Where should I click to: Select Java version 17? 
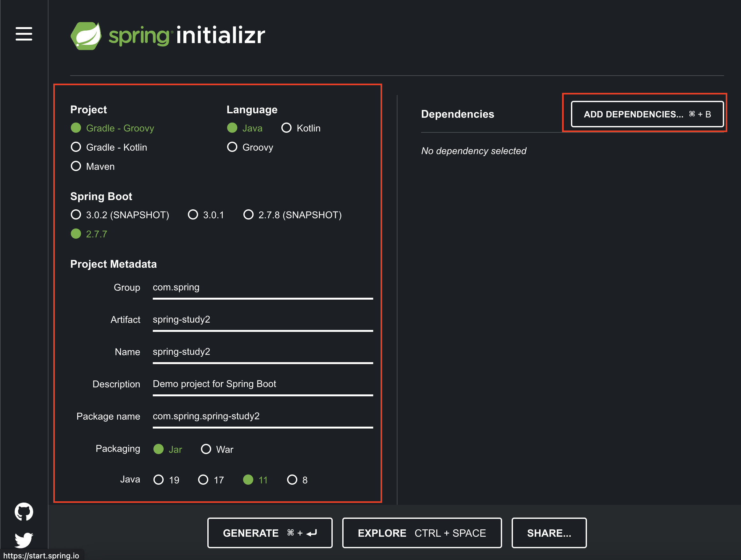pyautogui.click(x=203, y=480)
